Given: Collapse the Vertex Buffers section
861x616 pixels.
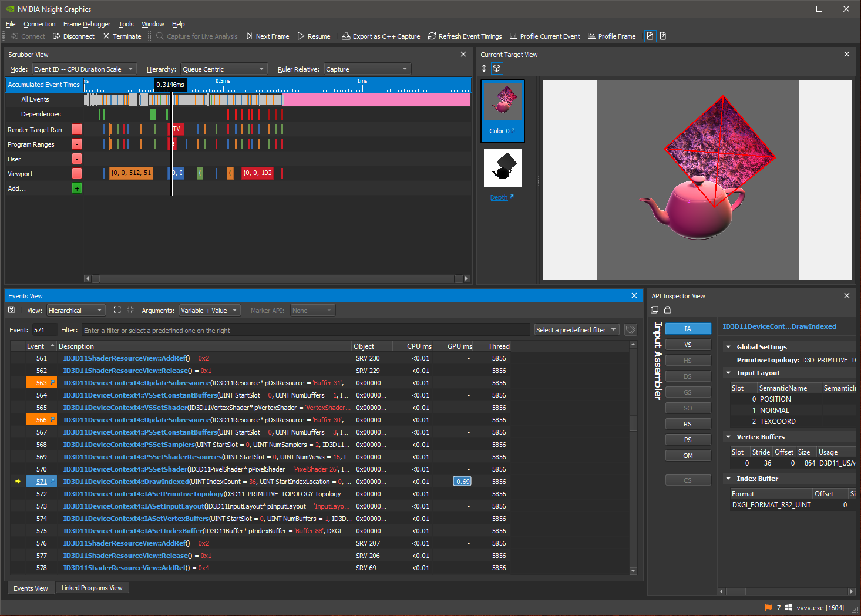Looking at the screenshot, I should (729, 437).
